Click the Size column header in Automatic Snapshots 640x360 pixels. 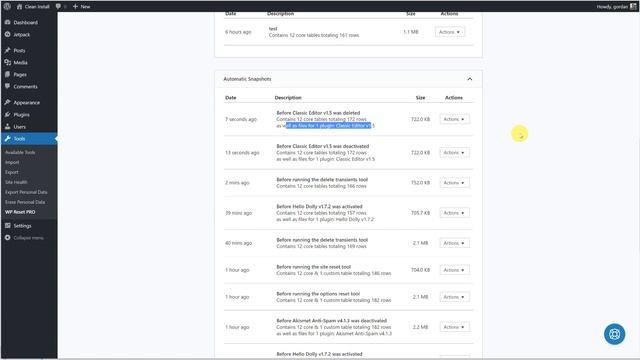tap(420, 98)
